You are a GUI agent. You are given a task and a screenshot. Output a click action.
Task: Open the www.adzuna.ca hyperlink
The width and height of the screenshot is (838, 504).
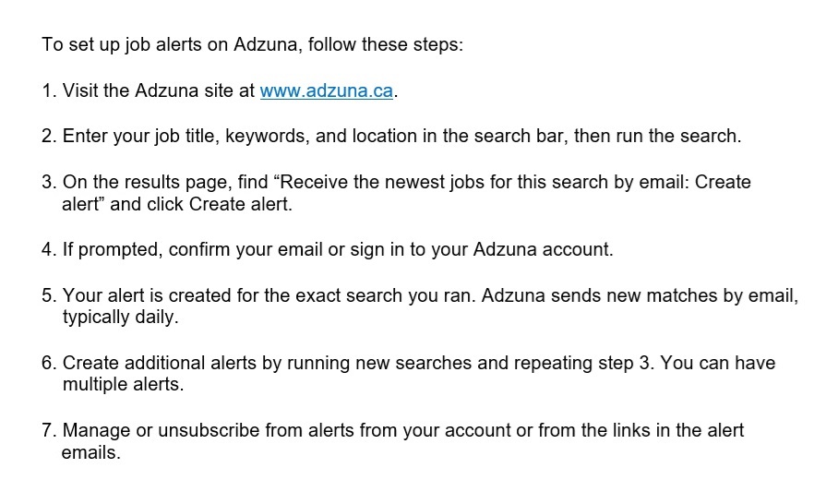click(x=327, y=91)
